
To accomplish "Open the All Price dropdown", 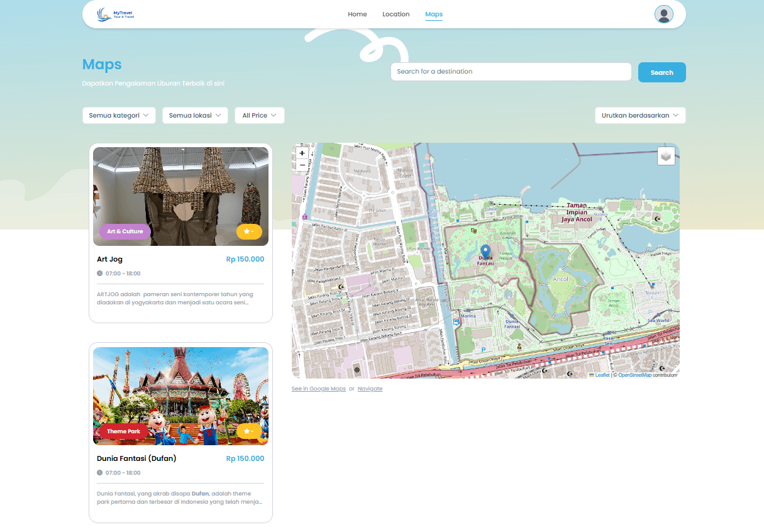I will pos(260,116).
